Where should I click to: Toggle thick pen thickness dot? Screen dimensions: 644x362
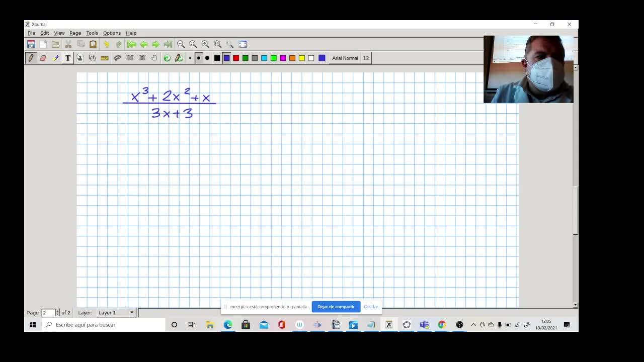[207, 58]
